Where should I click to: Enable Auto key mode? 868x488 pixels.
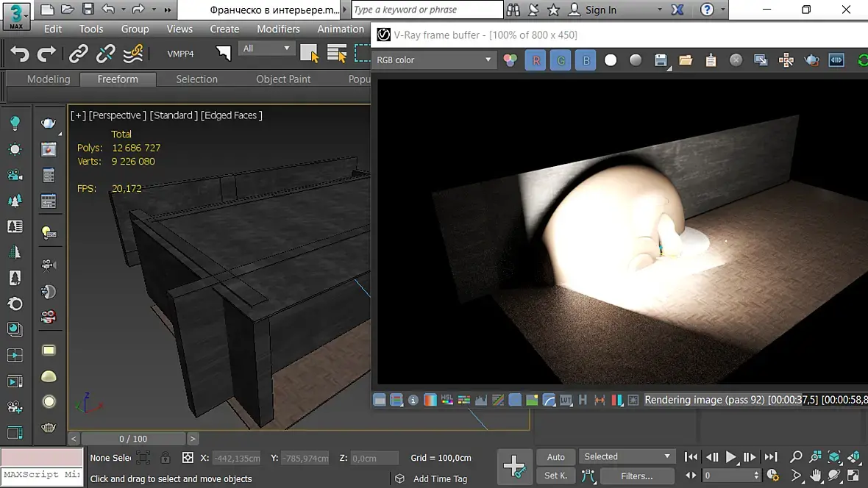pyautogui.click(x=556, y=456)
